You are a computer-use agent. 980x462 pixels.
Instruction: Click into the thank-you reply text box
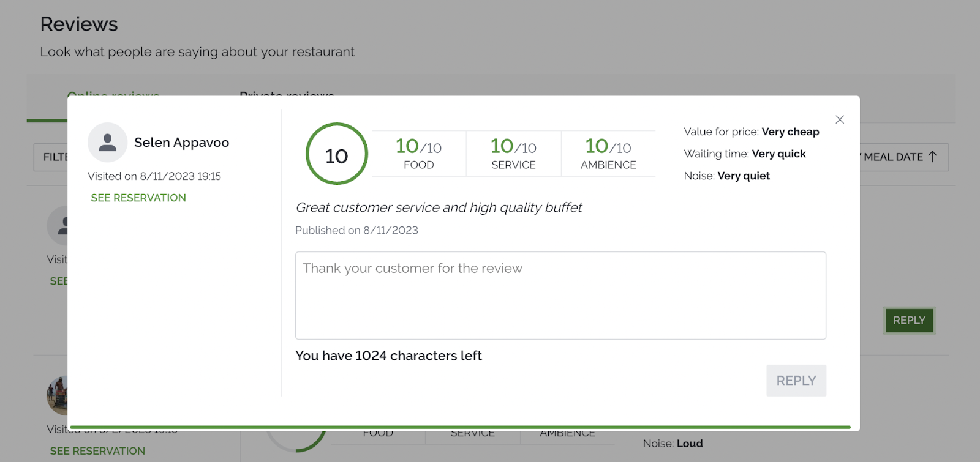click(x=560, y=295)
